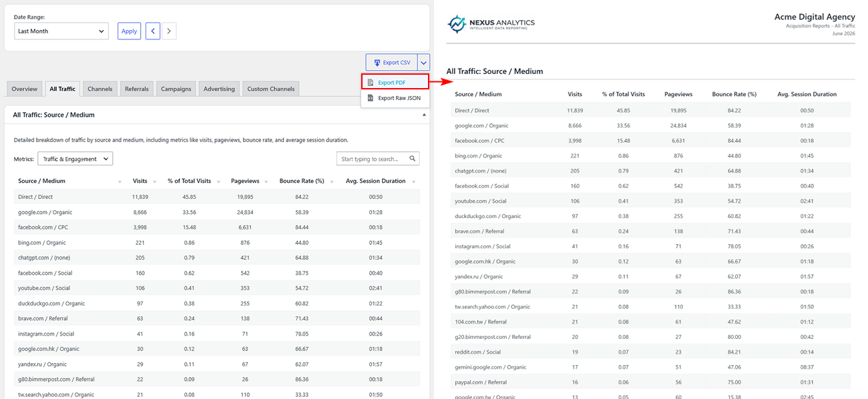Click the magnifier icon in the search box
This screenshot has width=868, height=399.
click(413, 159)
